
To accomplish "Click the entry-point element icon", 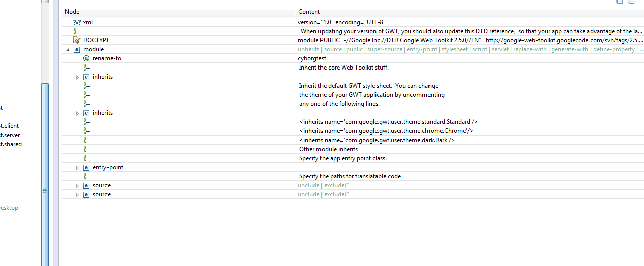I will tap(86, 167).
